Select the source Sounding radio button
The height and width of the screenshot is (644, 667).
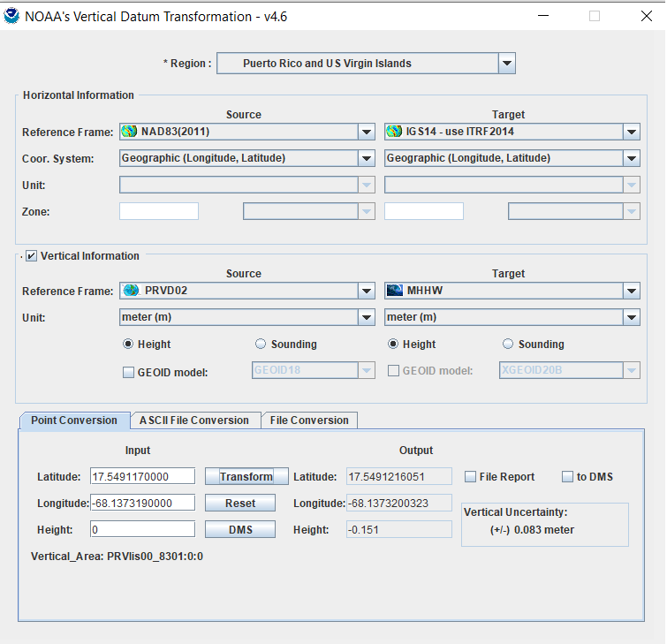tap(261, 345)
